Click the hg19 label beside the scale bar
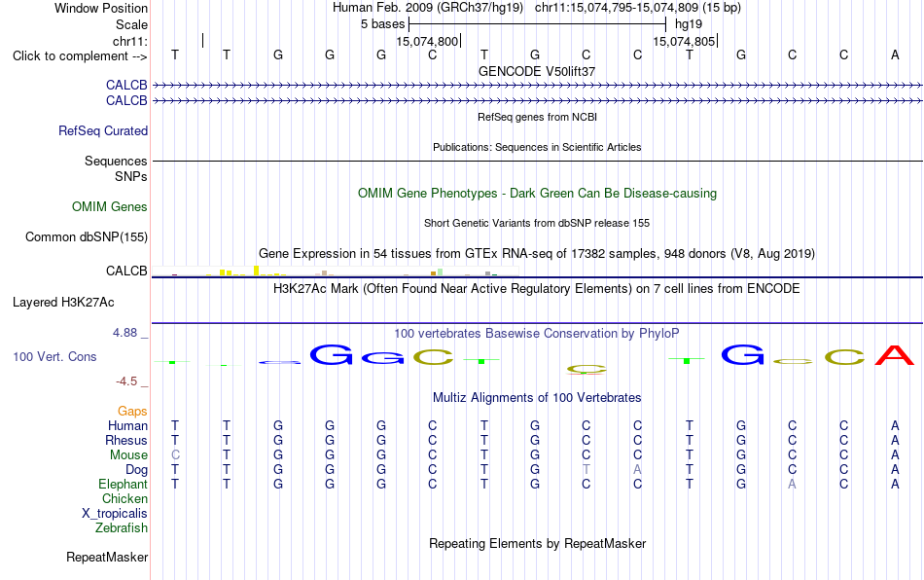Viewport: 924px width, 580px height. pyautogui.click(x=689, y=24)
